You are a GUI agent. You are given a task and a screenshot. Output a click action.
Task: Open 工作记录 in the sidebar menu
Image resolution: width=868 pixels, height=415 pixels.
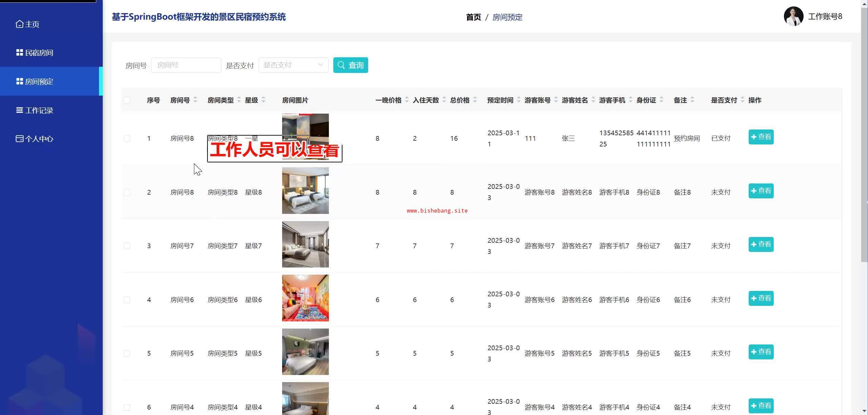(x=39, y=110)
